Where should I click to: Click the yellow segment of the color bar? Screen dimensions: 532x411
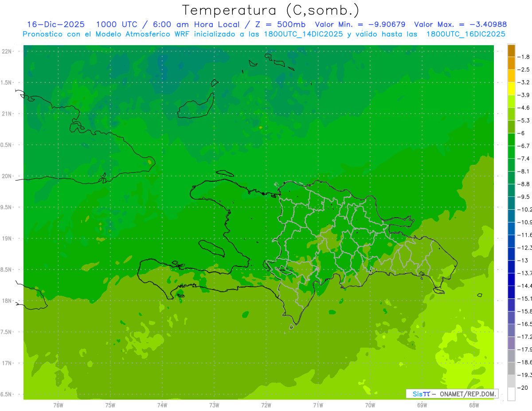point(511,89)
